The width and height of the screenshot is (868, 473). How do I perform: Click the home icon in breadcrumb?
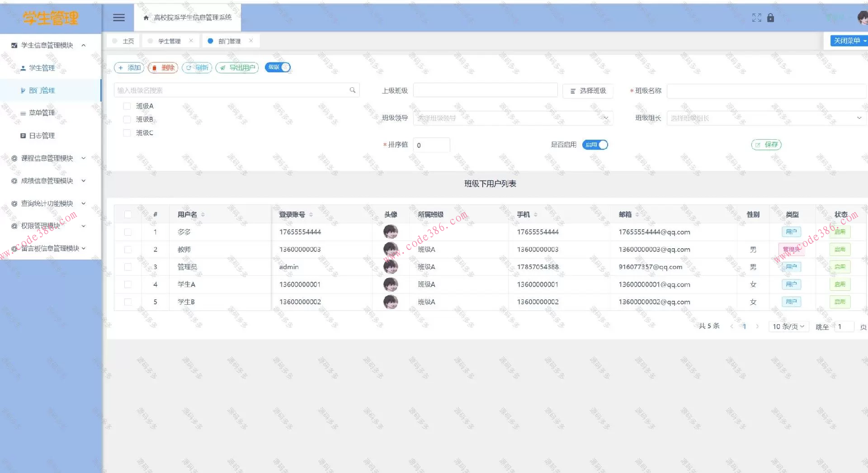146,18
